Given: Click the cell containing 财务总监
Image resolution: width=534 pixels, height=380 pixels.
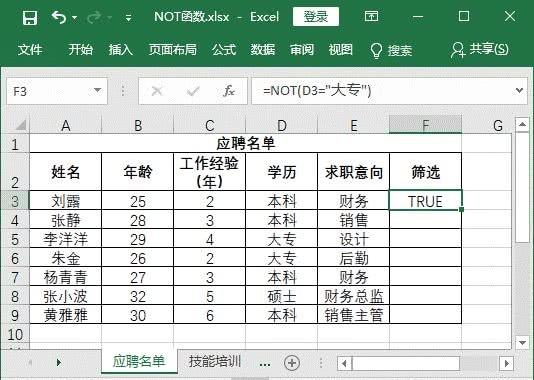Looking at the screenshot, I should coord(353,296).
